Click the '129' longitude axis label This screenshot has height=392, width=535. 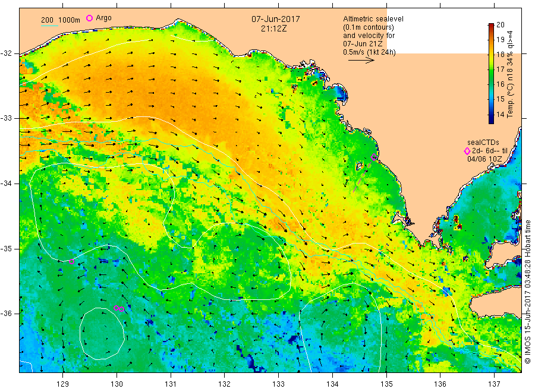[x=63, y=384]
